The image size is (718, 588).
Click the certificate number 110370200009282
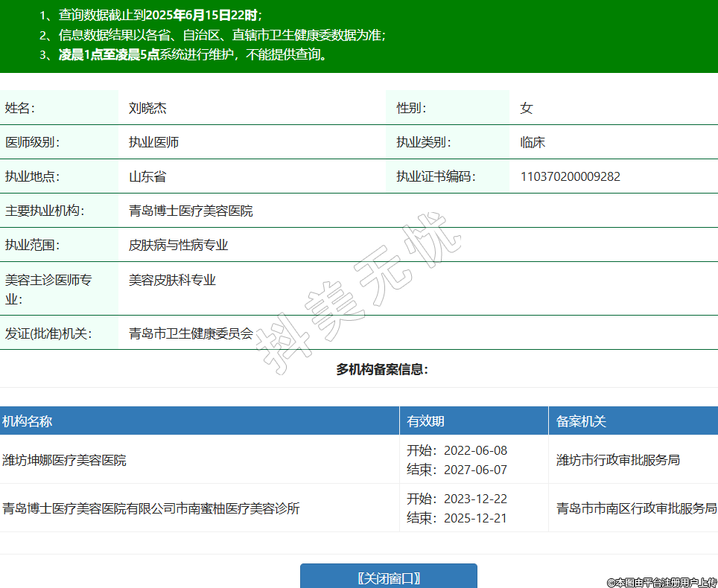coord(570,176)
